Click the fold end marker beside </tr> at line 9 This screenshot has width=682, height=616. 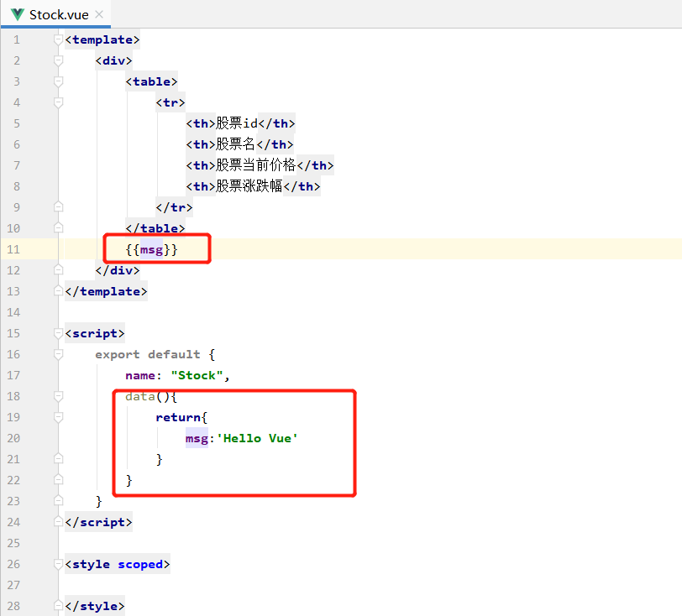(x=58, y=207)
